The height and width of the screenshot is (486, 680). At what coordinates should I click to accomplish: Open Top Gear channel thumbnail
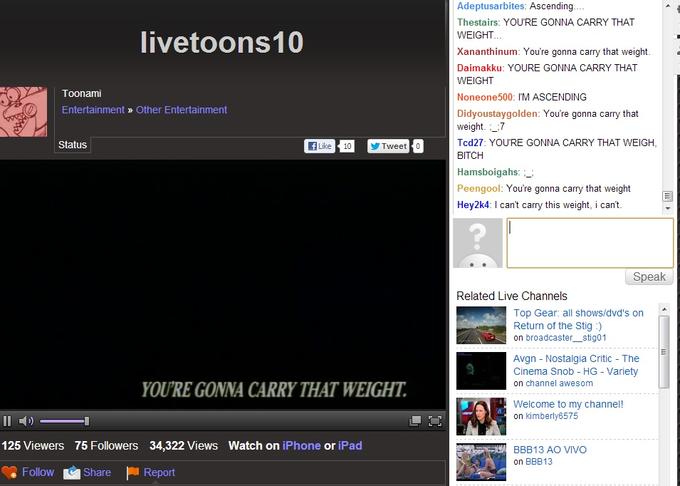481,325
